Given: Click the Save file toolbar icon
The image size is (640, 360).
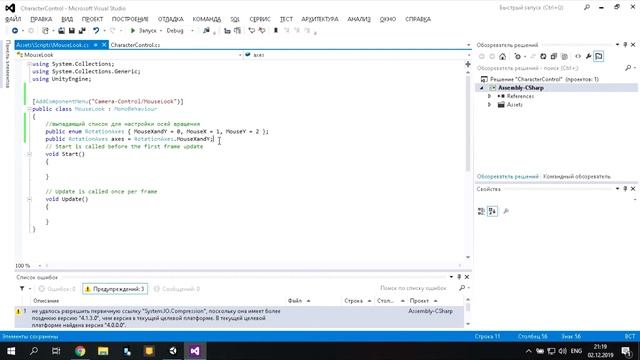Looking at the screenshot, I should pyautogui.click(x=71, y=31).
